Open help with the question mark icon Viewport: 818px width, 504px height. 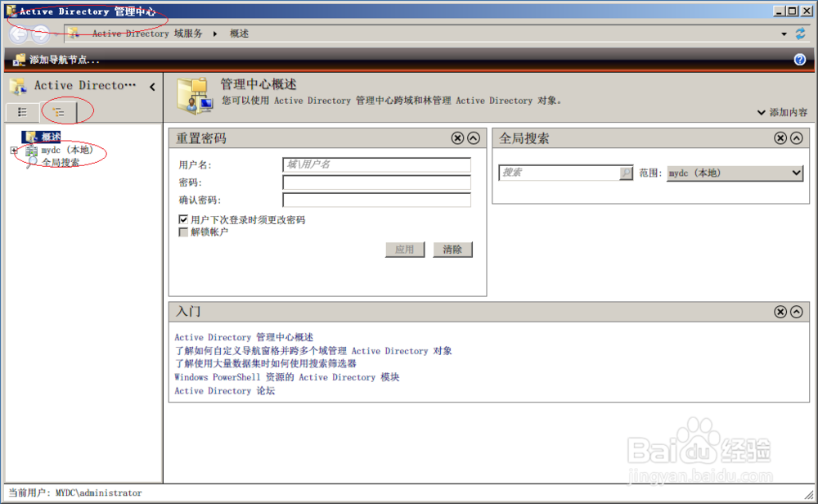coord(799,60)
